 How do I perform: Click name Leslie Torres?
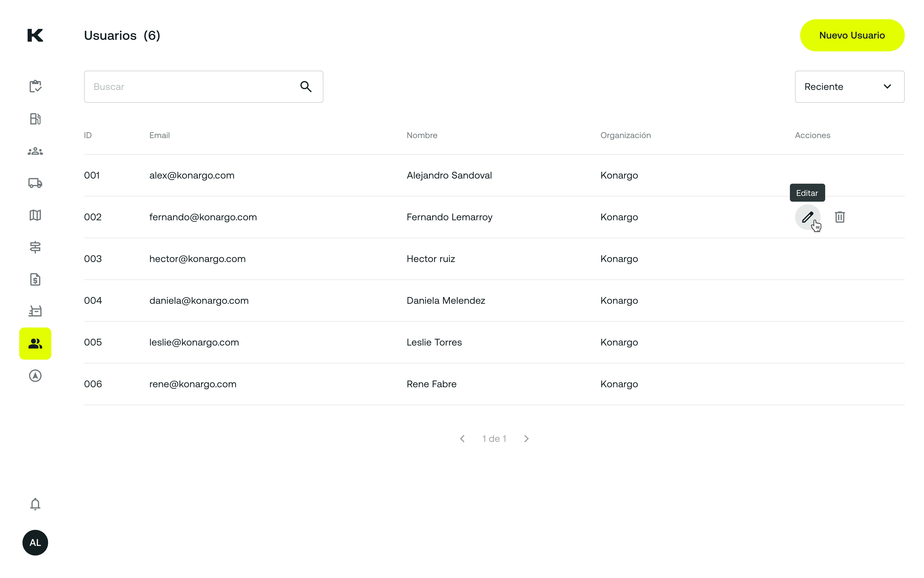pos(434,342)
